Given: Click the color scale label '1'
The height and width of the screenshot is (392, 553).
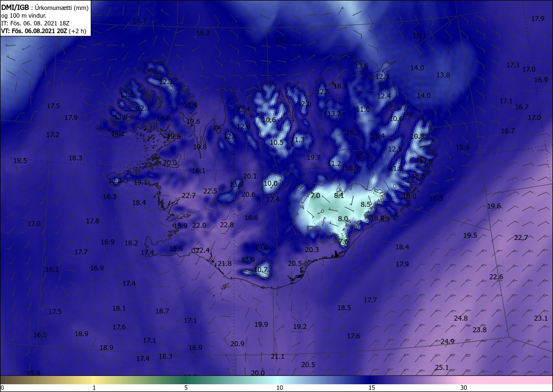Looking at the screenshot, I should coord(94,388).
